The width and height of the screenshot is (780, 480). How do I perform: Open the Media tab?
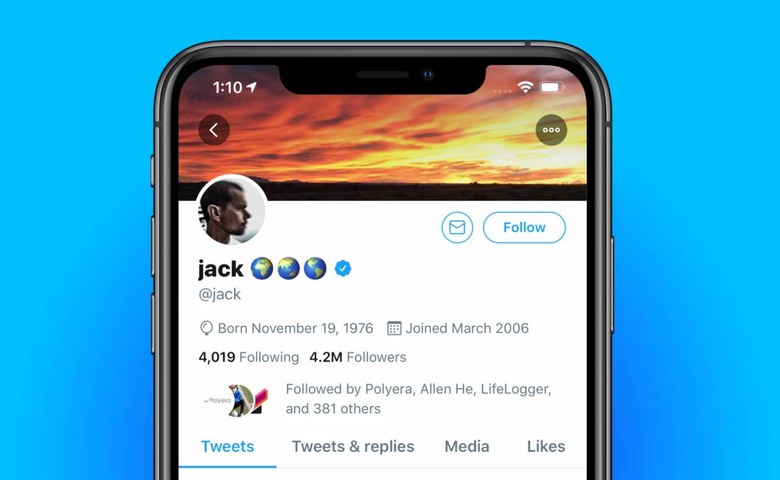point(467,446)
